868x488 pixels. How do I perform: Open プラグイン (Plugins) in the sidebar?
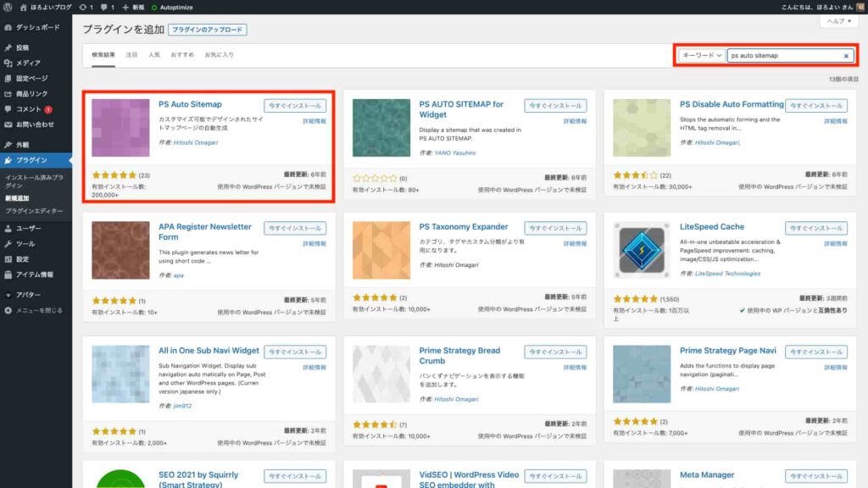pyautogui.click(x=36, y=160)
